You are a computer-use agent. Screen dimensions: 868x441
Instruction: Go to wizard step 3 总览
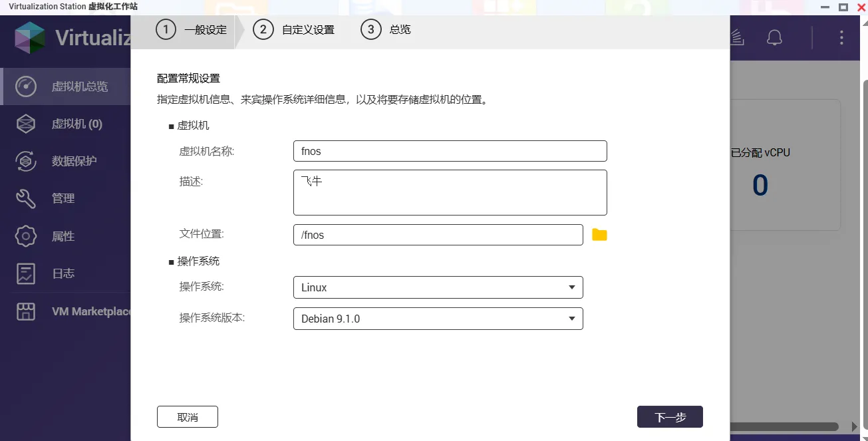point(386,30)
